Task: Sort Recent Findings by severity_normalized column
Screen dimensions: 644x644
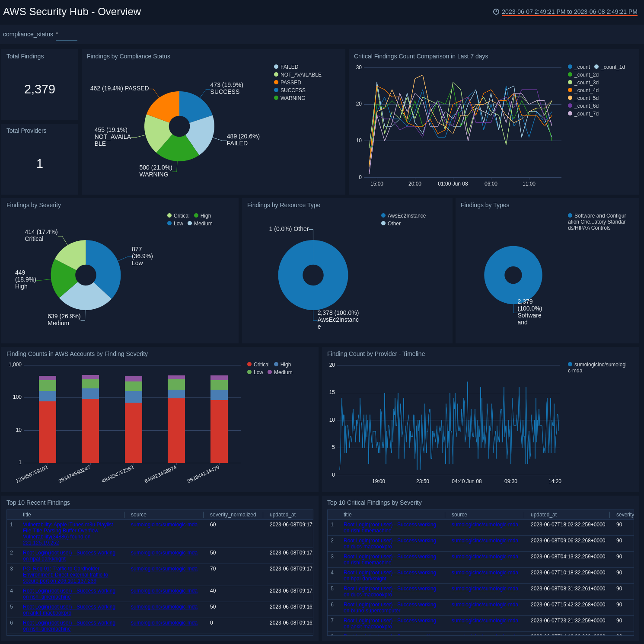Action: pos(233,515)
